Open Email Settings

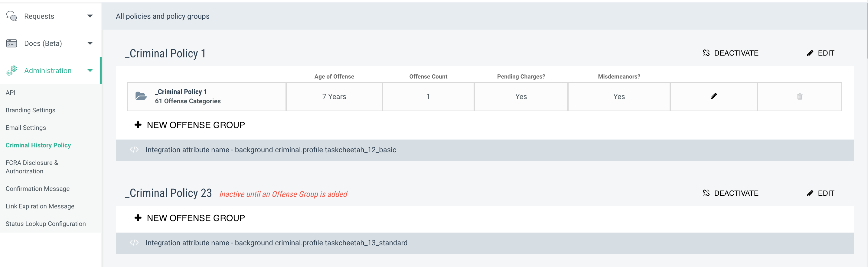coord(26,127)
